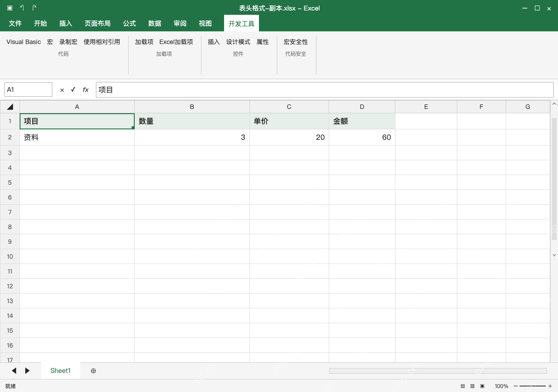Viewport: 558px width, 392px height.
Task: Go to the previous sheet with the left arrow
Action: [x=14, y=371]
